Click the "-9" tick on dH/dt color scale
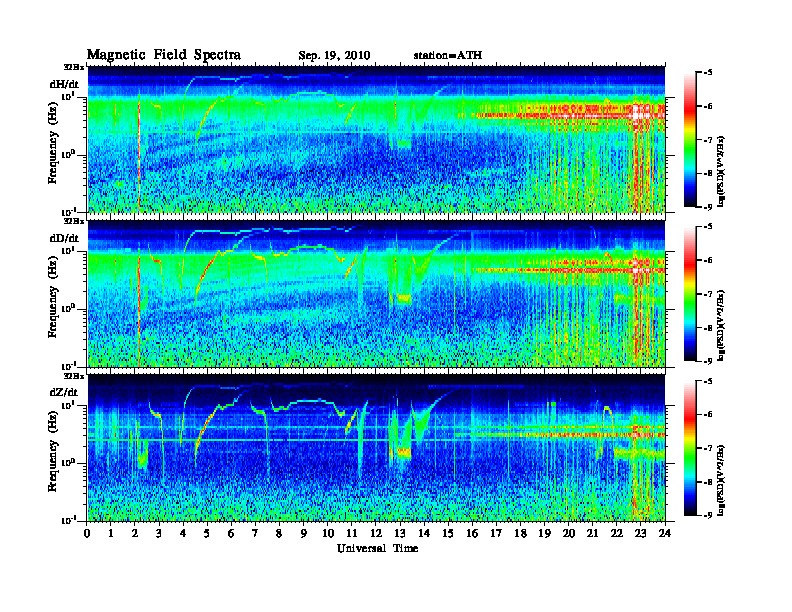 (708, 207)
